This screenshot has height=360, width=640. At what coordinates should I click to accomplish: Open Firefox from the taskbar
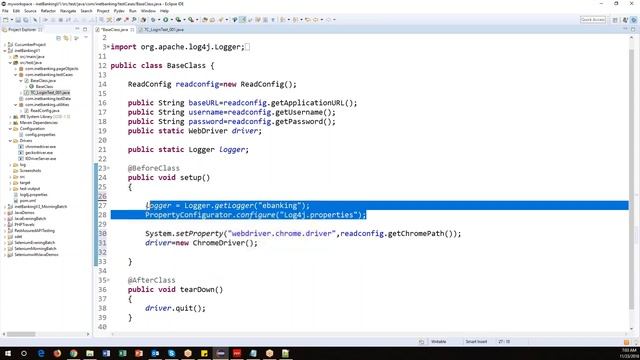57,353
